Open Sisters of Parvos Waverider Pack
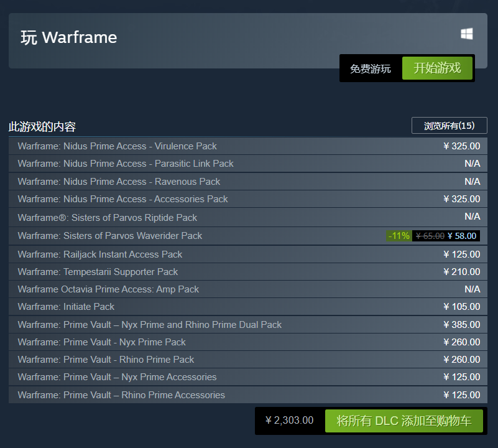The image size is (498, 448). click(x=247, y=236)
